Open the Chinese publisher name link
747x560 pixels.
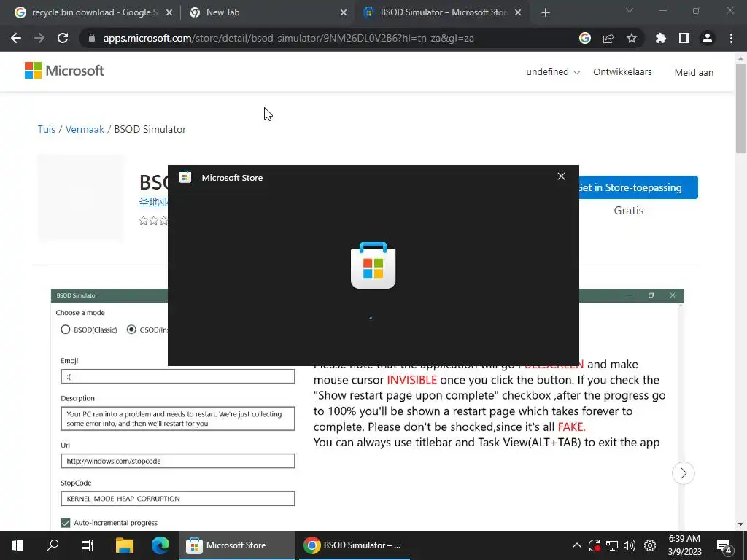click(x=153, y=202)
